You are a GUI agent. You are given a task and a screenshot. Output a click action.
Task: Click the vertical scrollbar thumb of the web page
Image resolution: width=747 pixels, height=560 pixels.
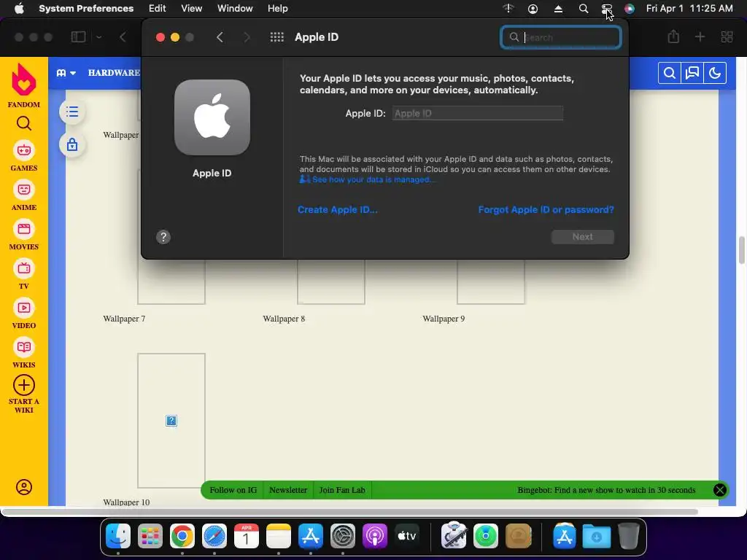click(x=742, y=250)
